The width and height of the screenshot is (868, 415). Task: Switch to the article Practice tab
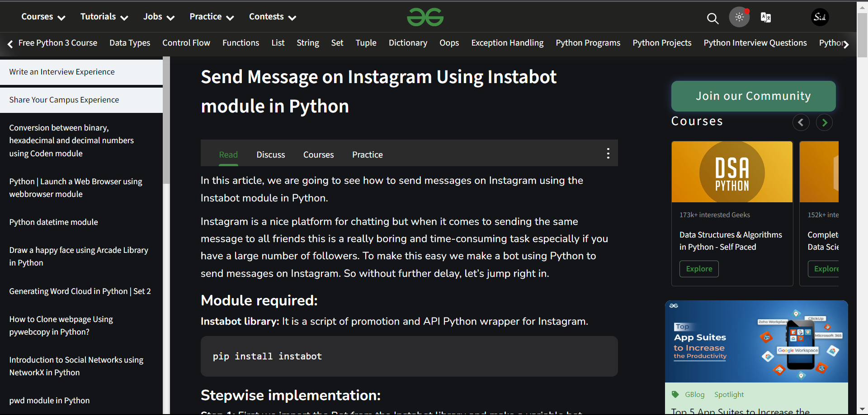(368, 154)
